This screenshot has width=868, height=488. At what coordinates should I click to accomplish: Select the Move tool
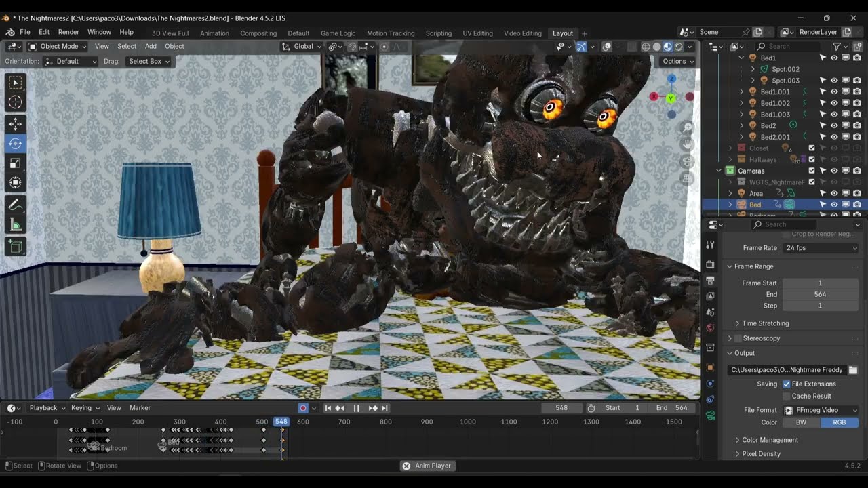point(15,124)
